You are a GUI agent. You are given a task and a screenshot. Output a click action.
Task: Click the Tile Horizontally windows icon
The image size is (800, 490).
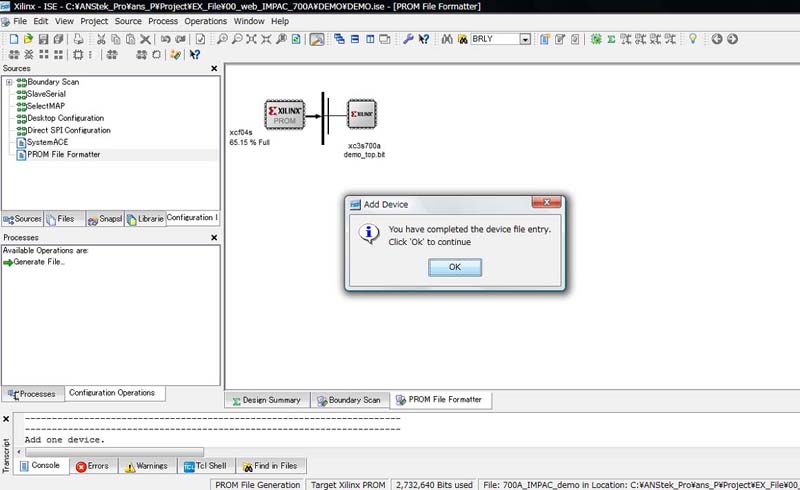coord(355,39)
